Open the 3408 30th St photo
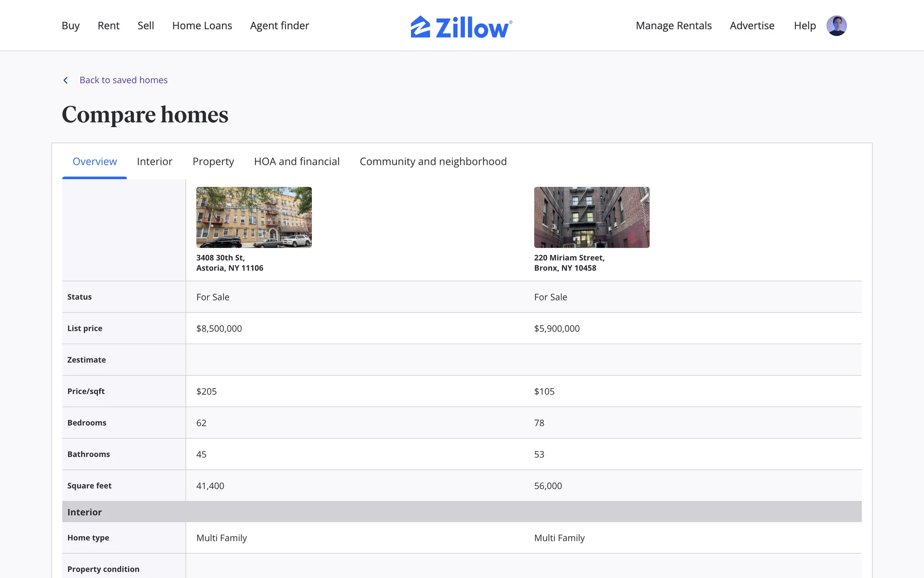Screen dimensions: 924x578 pos(254,217)
